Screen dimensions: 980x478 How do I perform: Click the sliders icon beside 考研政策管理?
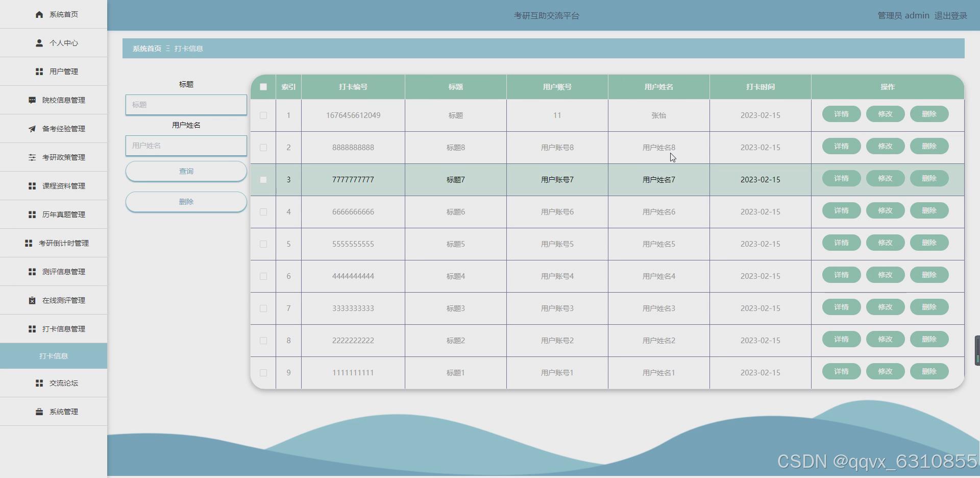click(x=32, y=157)
